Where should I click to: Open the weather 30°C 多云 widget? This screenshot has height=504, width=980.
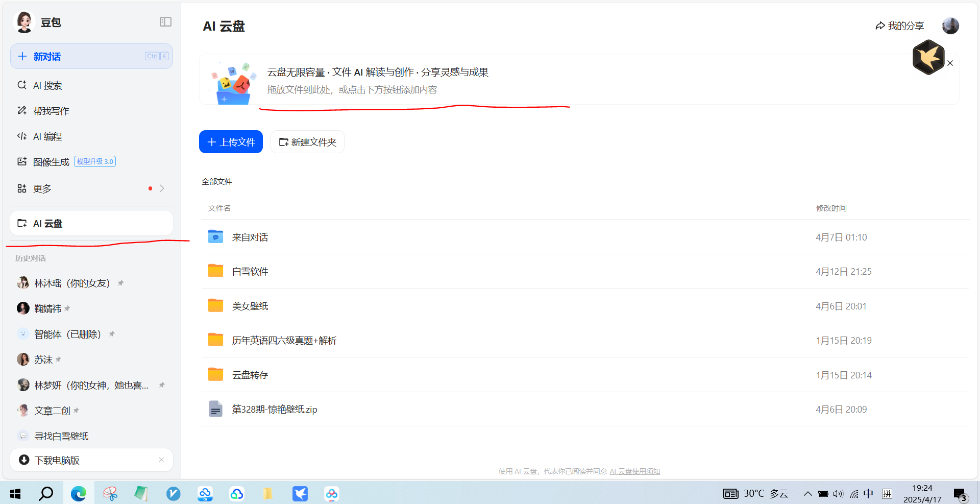click(x=756, y=493)
